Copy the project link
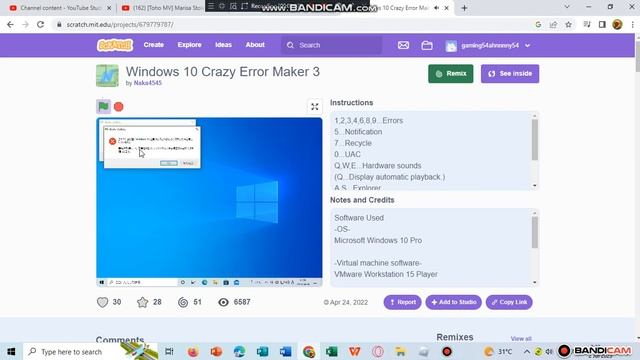The width and height of the screenshot is (640, 360). point(509,302)
